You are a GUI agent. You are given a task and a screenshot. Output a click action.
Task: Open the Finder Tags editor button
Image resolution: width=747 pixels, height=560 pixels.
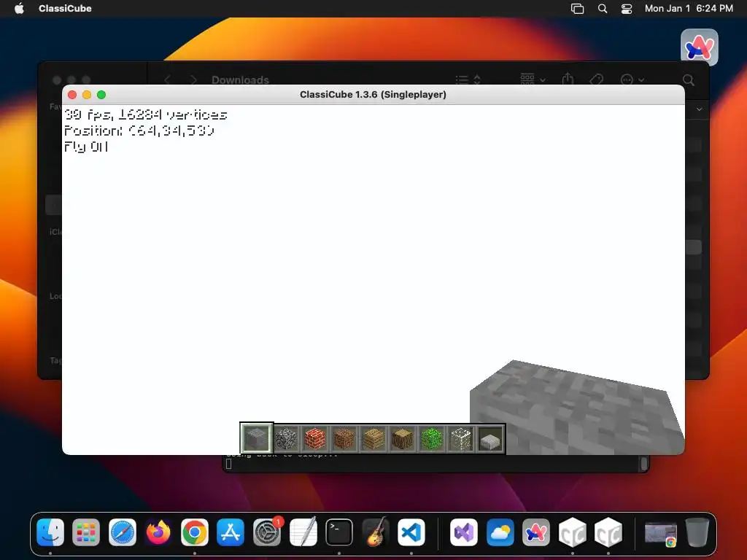pos(596,79)
